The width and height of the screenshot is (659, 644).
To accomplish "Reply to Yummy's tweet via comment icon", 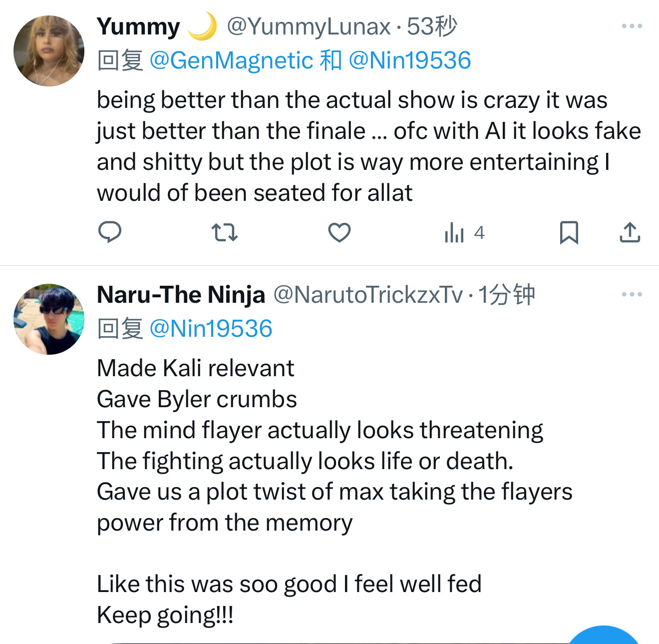I will [110, 232].
